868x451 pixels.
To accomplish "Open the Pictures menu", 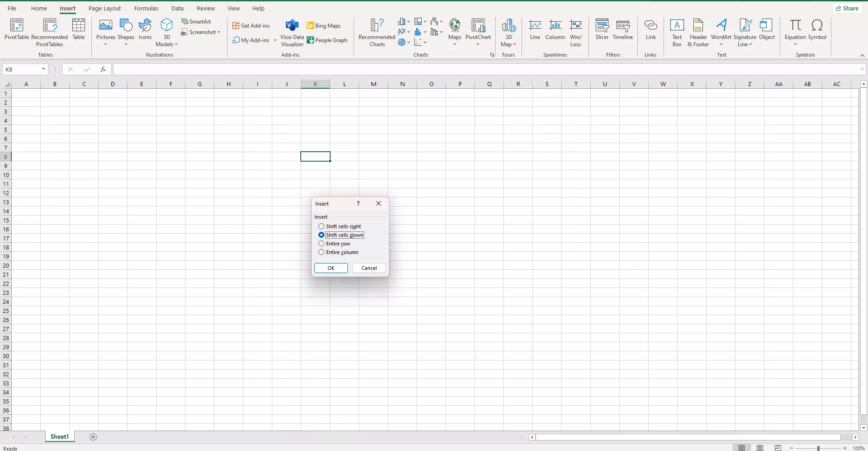I will tap(106, 32).
